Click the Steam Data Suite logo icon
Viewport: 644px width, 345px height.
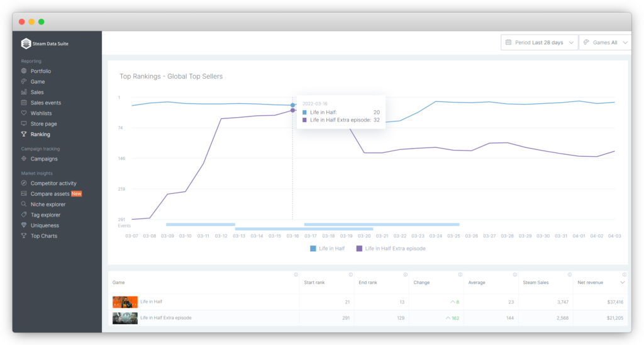(26, 43)
